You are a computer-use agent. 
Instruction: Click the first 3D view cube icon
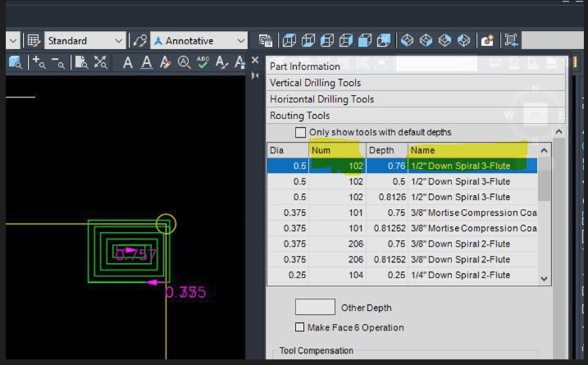pos(289,40)
